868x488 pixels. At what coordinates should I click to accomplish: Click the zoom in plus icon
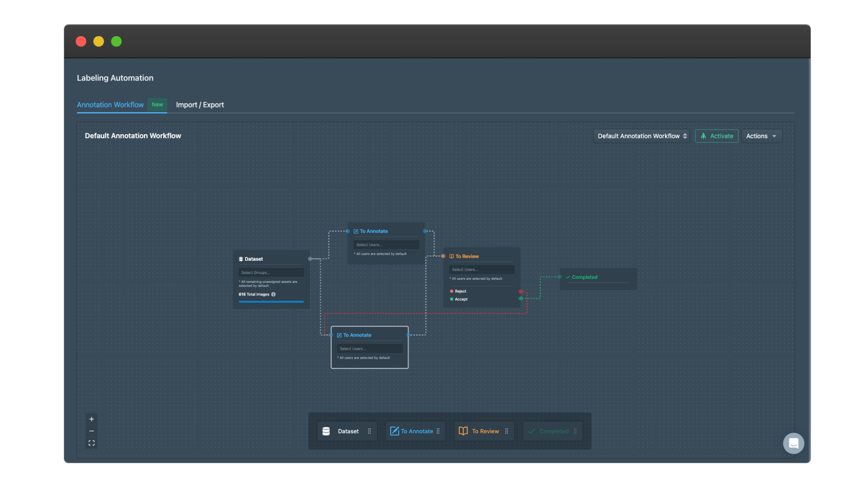[x=91, y=419]
